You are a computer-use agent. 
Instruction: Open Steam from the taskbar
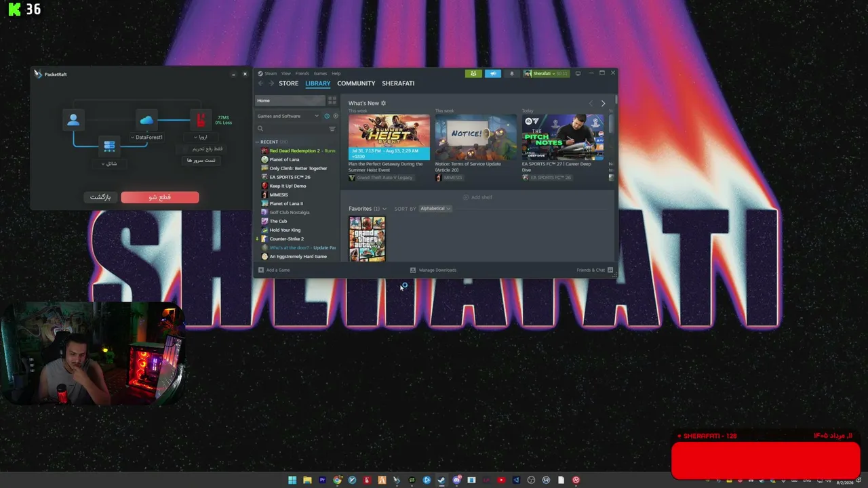point(441,480)
